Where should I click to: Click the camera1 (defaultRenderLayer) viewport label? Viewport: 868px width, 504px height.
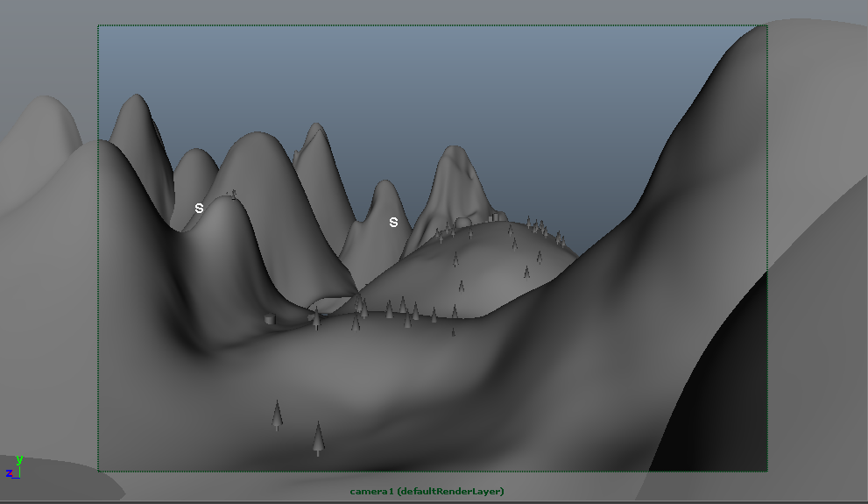427,491
